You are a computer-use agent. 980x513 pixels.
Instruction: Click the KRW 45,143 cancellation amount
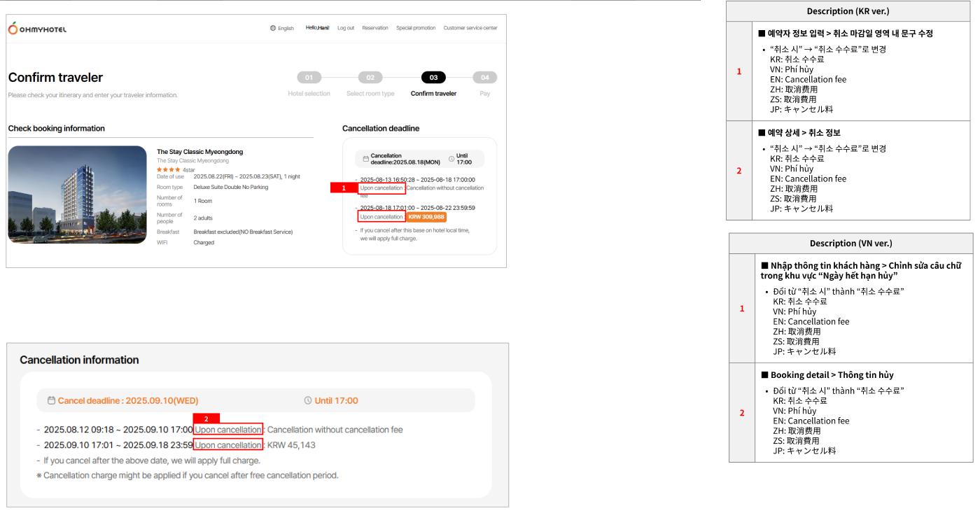click(291, 445)
